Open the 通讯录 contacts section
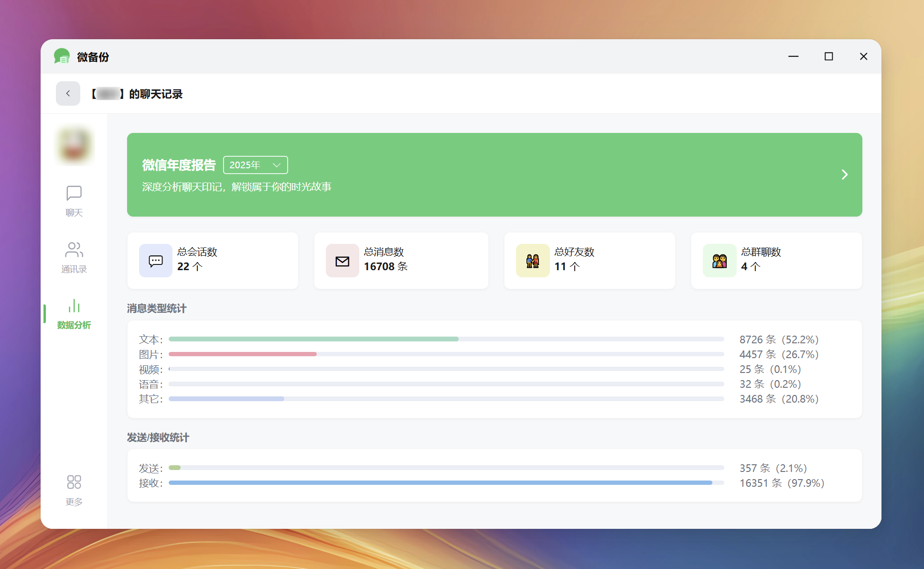Screen dimensions: 924x569 click(x=74, y=257)
